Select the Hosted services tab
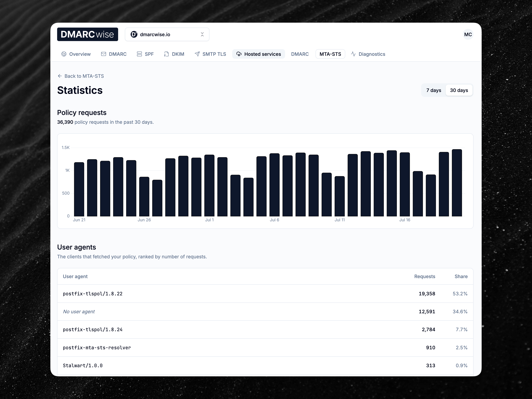The image size is (532, 399). tap(259, 54)
